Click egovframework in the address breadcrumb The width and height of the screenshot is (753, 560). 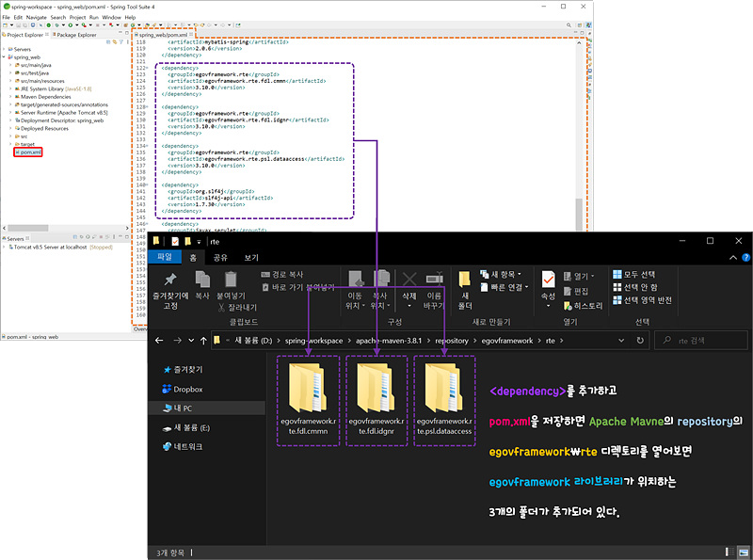point(507,341)
